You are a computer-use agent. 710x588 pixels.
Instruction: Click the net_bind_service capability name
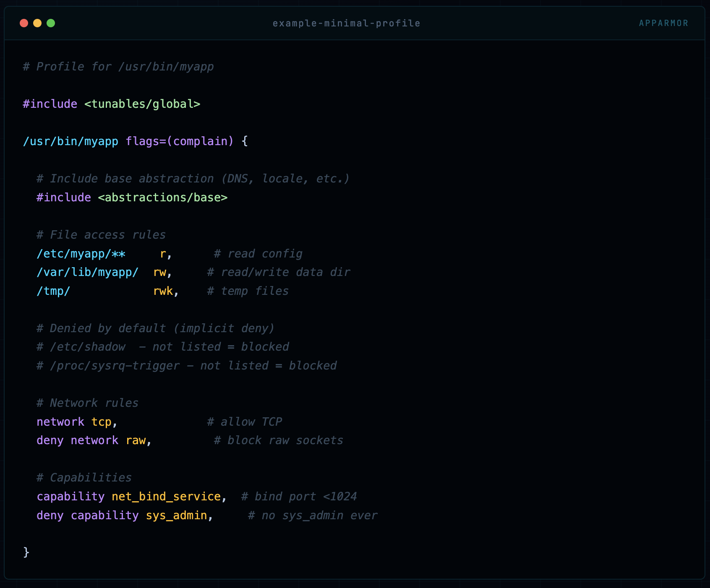click(166, 497)
